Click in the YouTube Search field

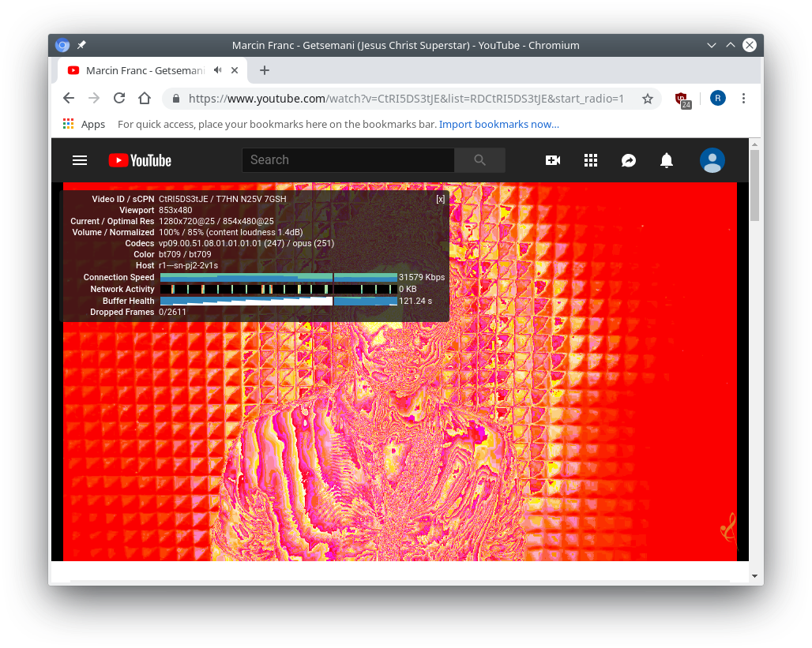tap(348, 160)
